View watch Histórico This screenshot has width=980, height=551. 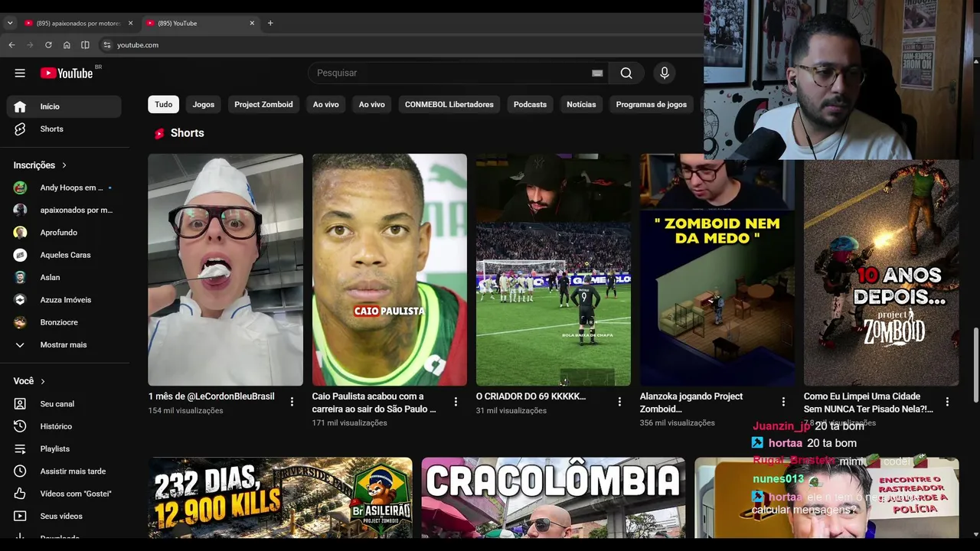click(64, 426)
